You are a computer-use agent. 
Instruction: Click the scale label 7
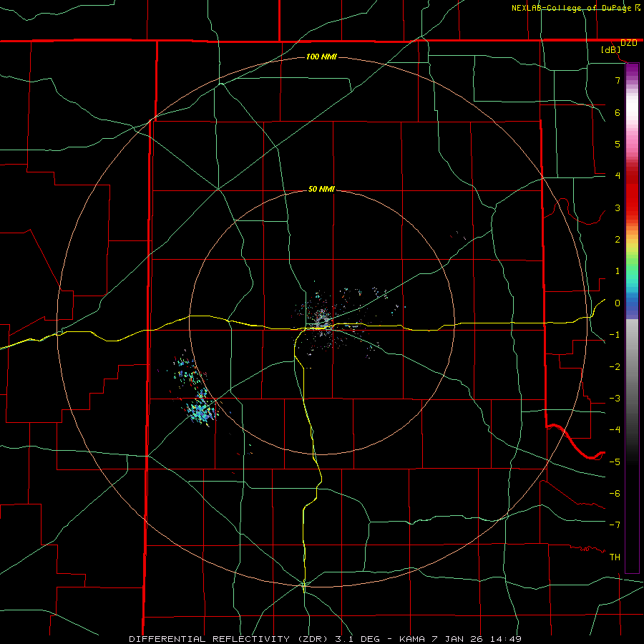618,80
